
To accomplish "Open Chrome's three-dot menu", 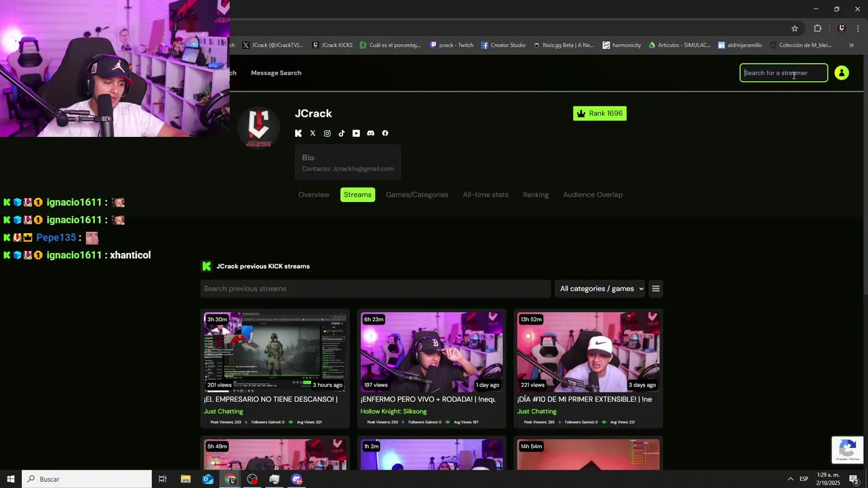I will pos(859,28).
